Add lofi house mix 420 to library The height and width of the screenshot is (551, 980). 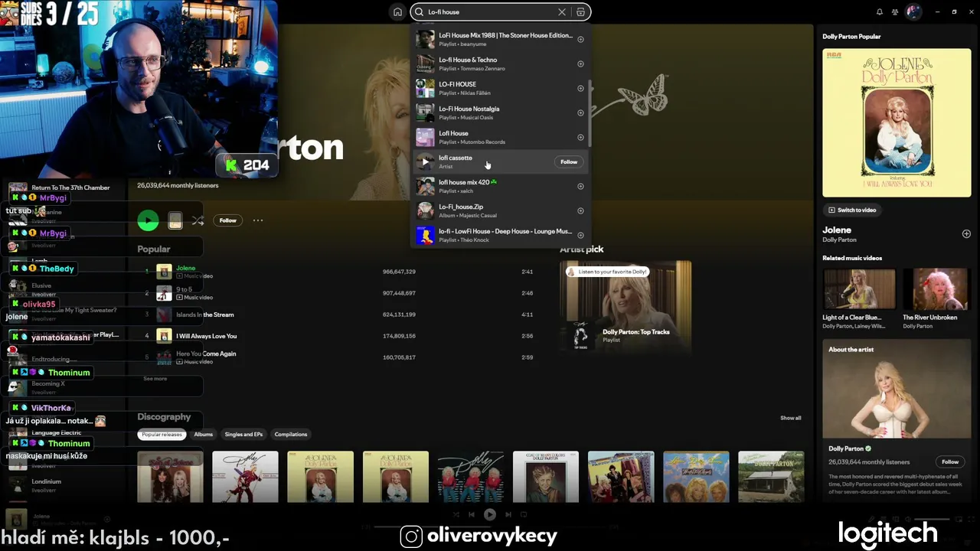point(580,187)
